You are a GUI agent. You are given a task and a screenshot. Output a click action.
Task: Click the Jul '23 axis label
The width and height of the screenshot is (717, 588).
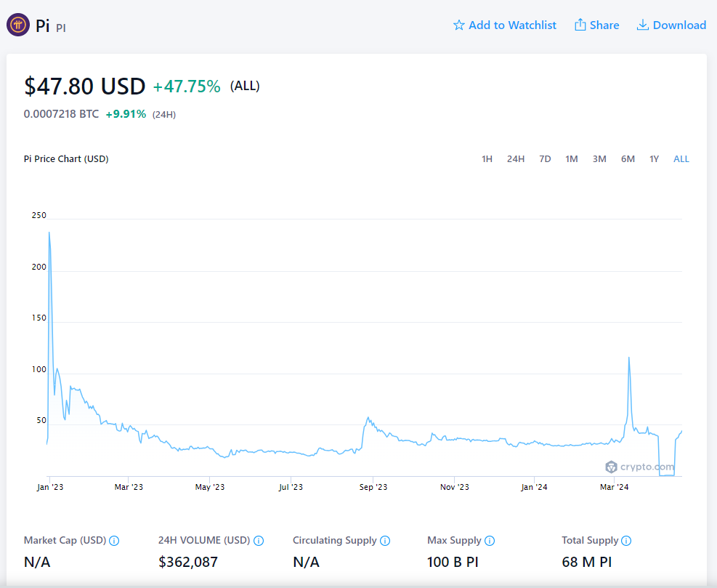[x=291, y=487]
